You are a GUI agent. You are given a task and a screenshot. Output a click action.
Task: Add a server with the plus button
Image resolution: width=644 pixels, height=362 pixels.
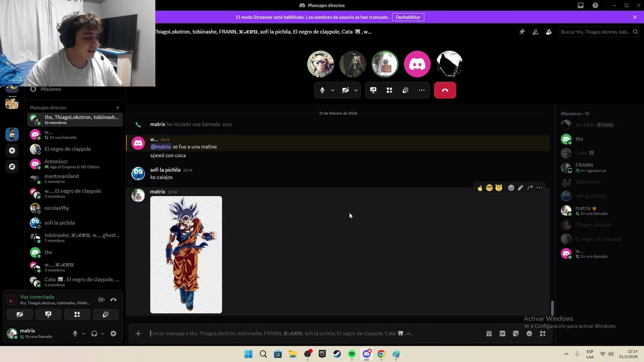[12, 150]
